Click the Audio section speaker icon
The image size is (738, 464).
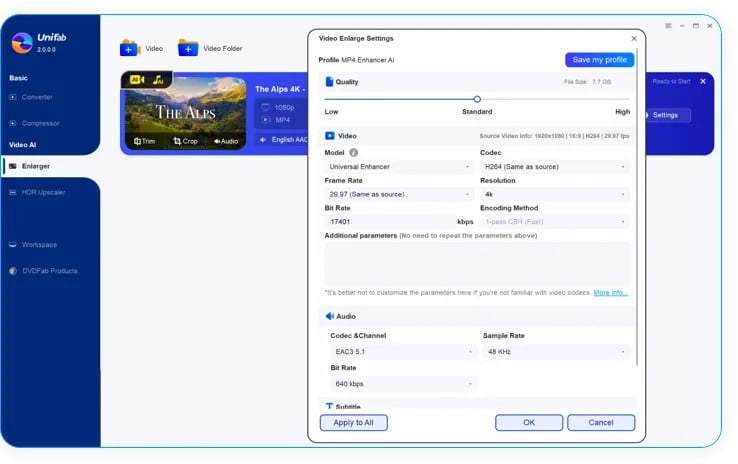[x=329, y=316]
